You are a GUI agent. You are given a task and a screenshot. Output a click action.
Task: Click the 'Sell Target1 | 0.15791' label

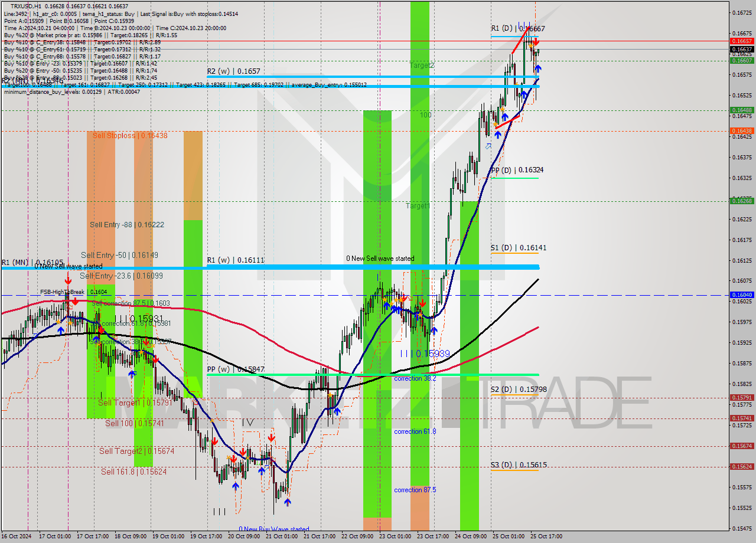[x=135, y=403]
